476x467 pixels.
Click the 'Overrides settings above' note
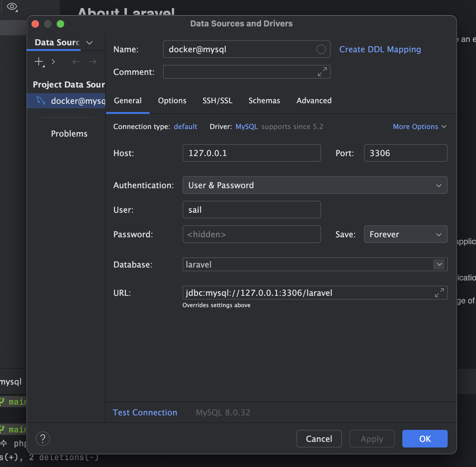click(x=217, y=305)
